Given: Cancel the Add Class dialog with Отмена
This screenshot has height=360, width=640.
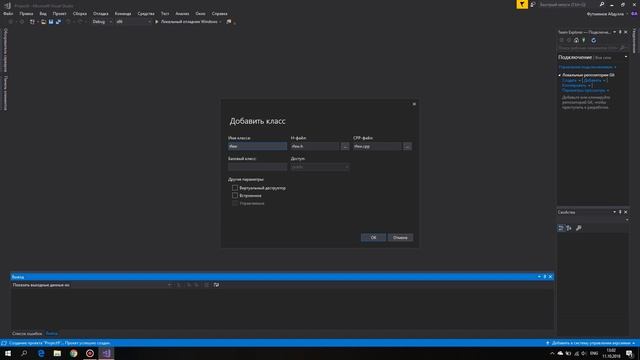Looking at the screenshot, I should [x=400, y=238].
